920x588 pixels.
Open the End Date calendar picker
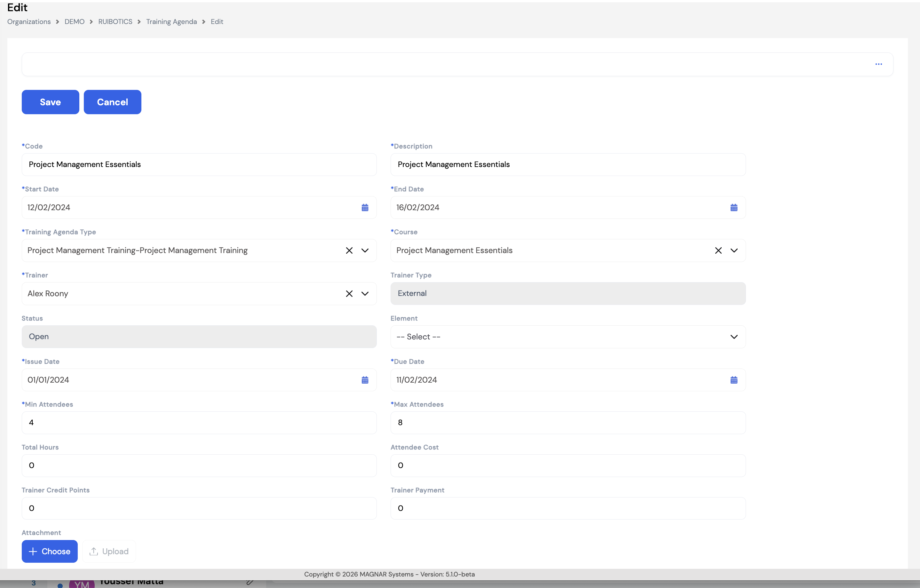point(734,207)
